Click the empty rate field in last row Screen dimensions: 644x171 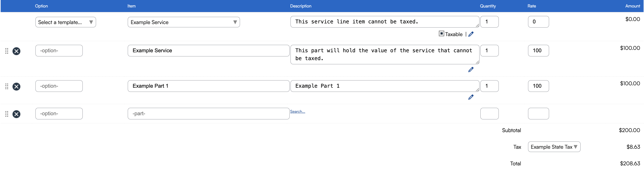(538, 113)
